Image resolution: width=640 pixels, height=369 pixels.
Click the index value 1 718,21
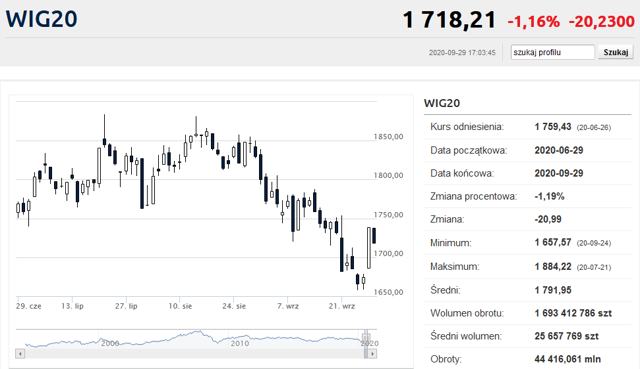tap(449, 20)
